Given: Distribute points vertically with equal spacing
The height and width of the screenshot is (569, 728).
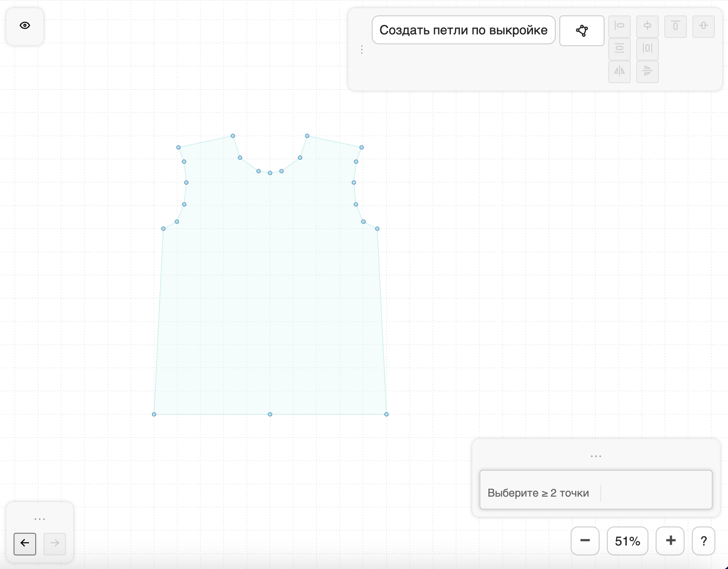Looking at the screenshot, I should (619, 49).
